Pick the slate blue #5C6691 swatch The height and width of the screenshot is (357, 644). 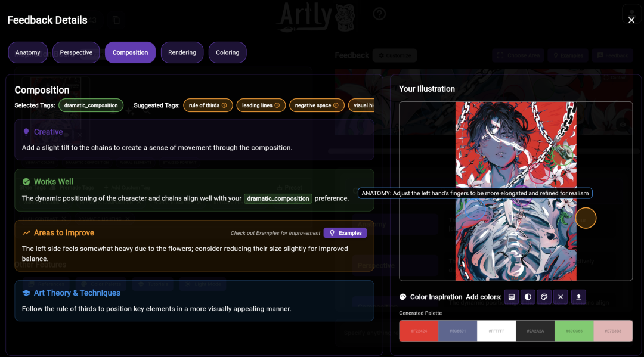pos(457,331)
